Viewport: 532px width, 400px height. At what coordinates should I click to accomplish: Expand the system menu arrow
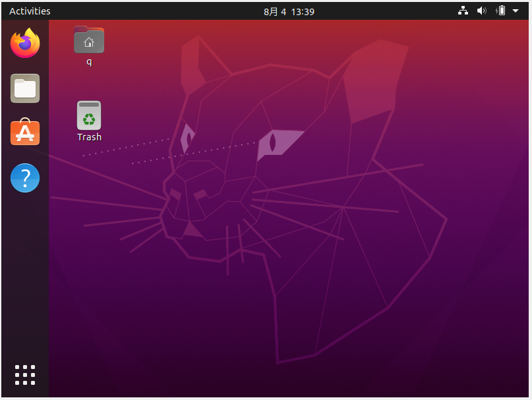tap(516, 11)
